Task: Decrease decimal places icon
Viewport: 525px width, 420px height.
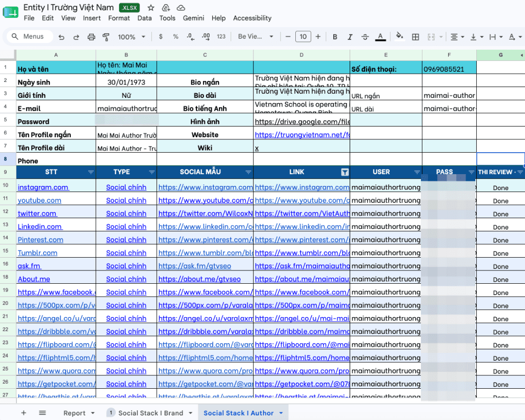Action: pos(191,37)
